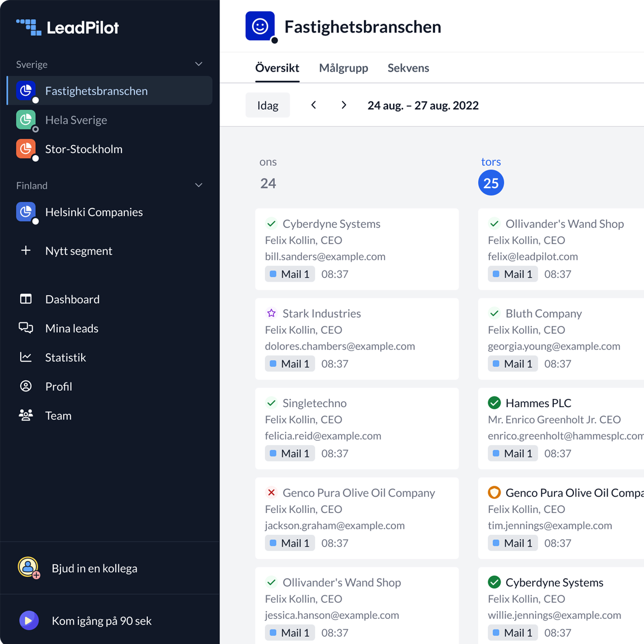Click Kom igång på 90 sek link
The image size is (644, 644).
click(x=101, y=621)
